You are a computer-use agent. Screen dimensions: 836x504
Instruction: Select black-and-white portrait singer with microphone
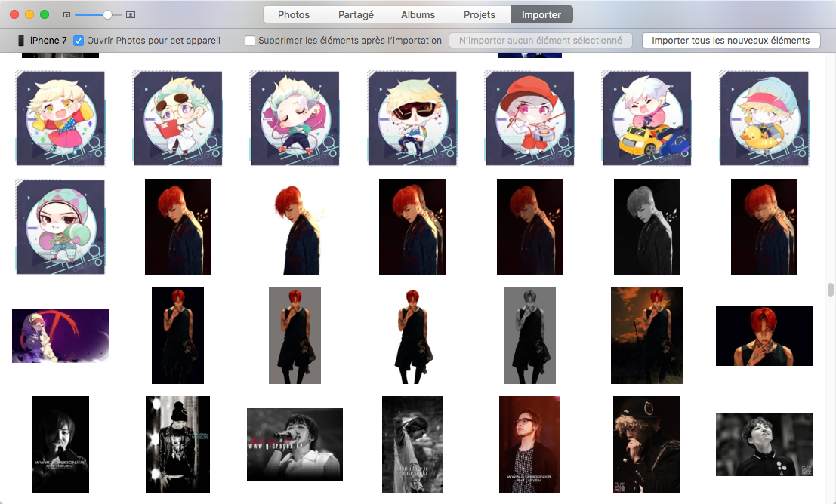(x=60, y=444)
